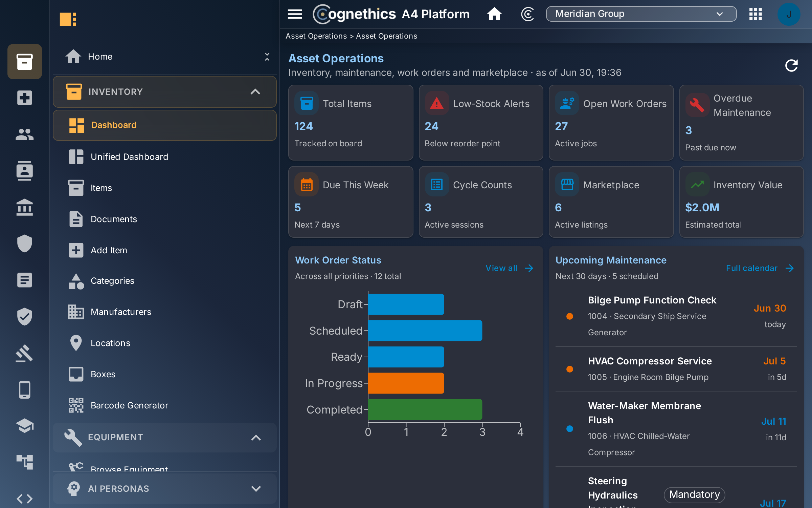Screen dimensions: 812x508
Task: Click the $2.0M inventory value
Action: point(702,208)
